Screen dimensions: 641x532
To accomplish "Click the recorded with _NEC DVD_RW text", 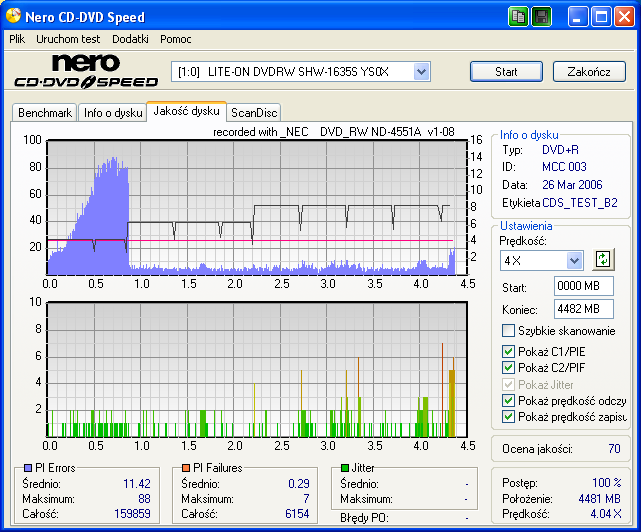I will 334,132.
